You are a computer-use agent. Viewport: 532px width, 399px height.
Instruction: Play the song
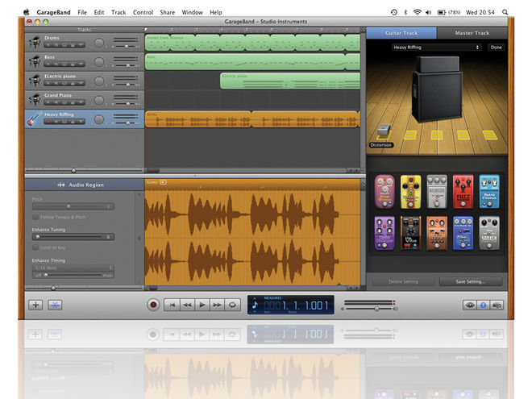pyautogui.click(x=202, y=305)
